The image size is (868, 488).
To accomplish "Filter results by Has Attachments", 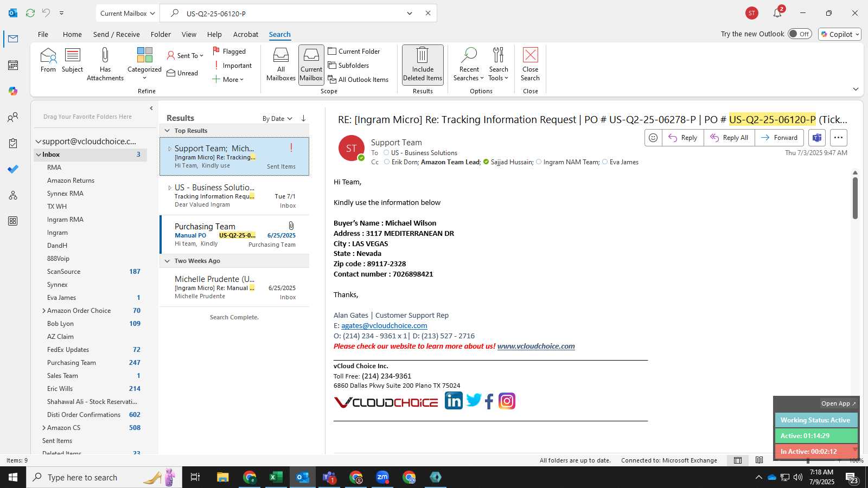I will pyautogui.click(x=105, y=64).
